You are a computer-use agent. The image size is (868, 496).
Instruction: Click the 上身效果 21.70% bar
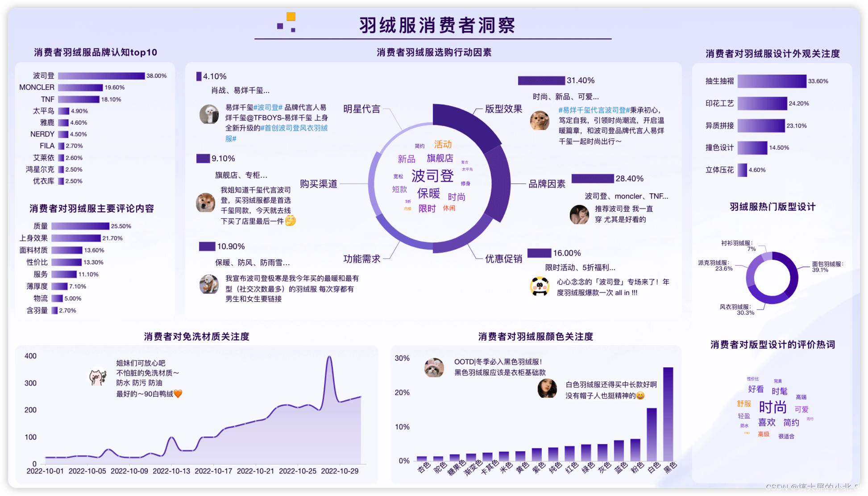[x=76, y=238]
